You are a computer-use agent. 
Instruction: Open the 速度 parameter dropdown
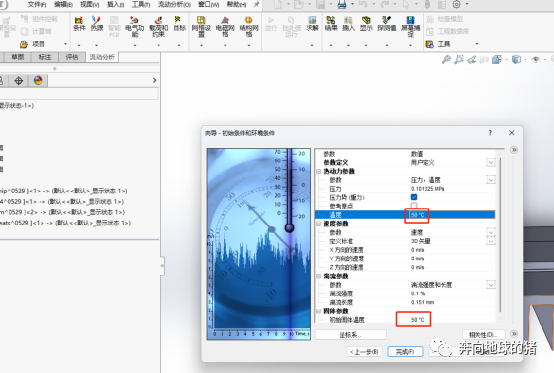pyautogui.click(x=491, y=232)
